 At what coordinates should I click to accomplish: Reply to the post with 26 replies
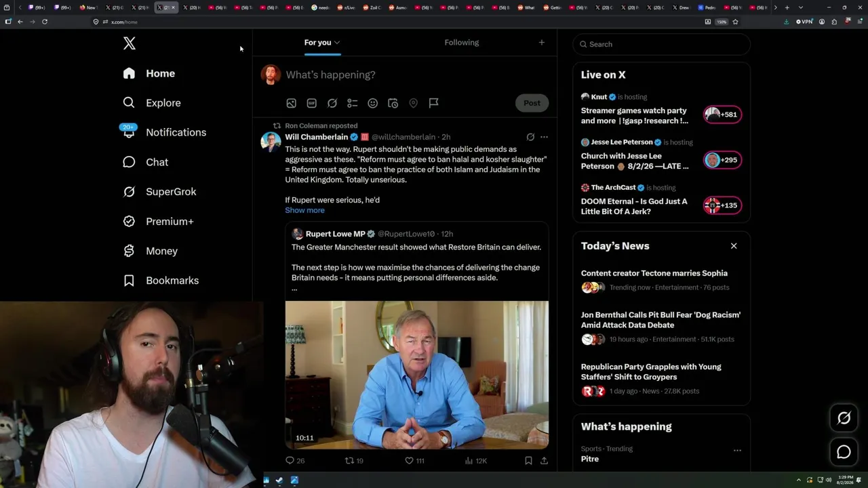[295, 461]
